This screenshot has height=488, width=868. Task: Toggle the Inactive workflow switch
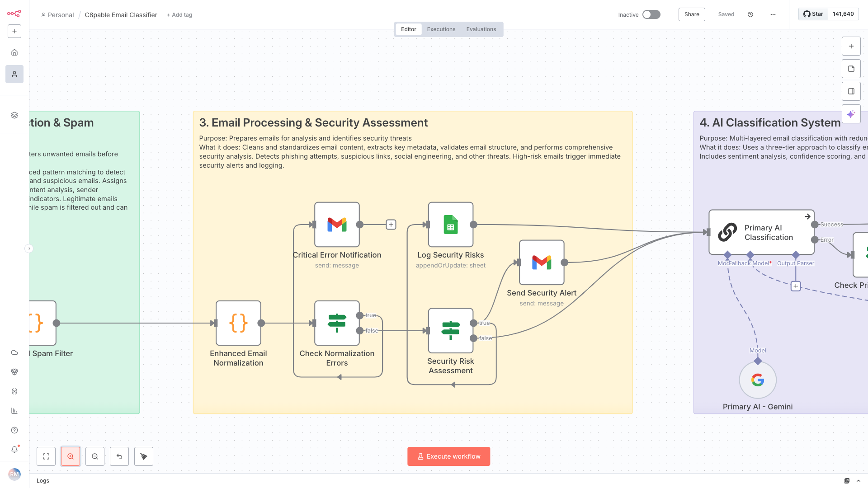651,14
